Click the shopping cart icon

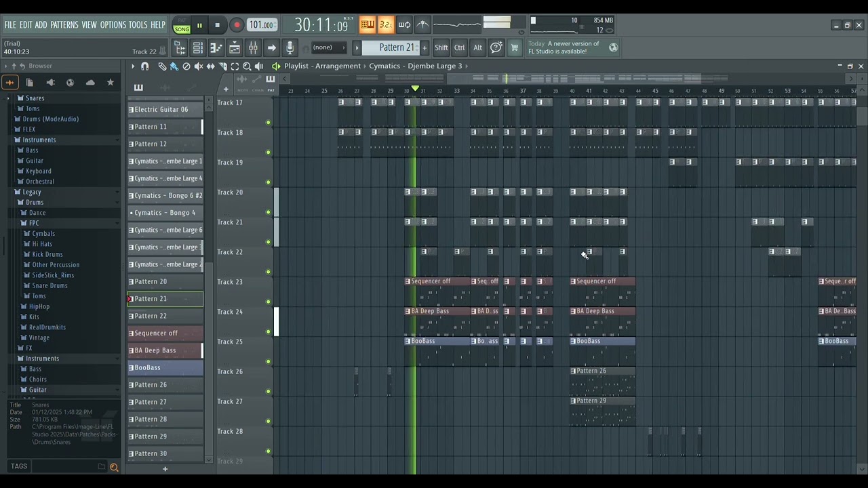514,47
